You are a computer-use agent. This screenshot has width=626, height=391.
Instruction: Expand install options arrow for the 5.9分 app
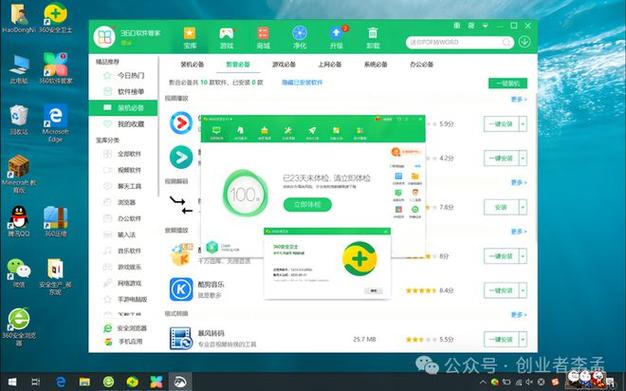(x=523, y=124)
